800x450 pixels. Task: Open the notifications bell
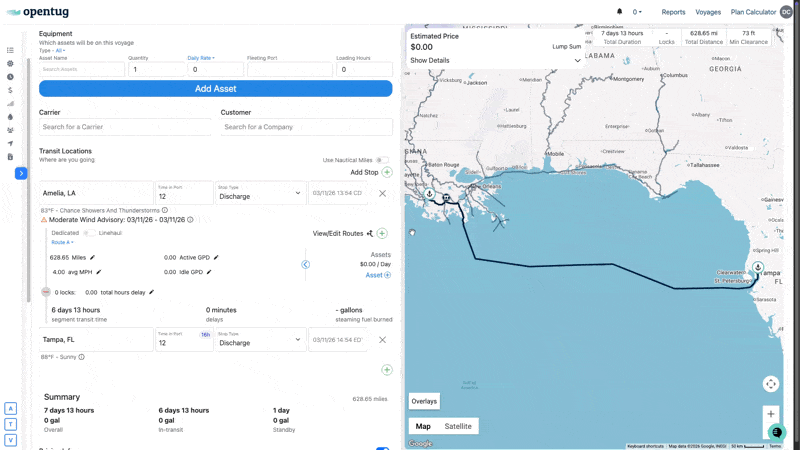click(619, 12)
